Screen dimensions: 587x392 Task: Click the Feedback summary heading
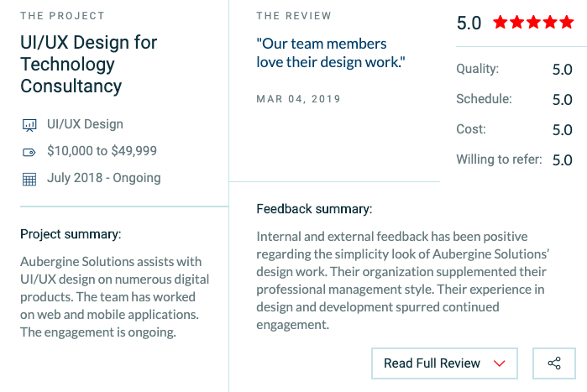pyautogui.click(x=314, y=208)
